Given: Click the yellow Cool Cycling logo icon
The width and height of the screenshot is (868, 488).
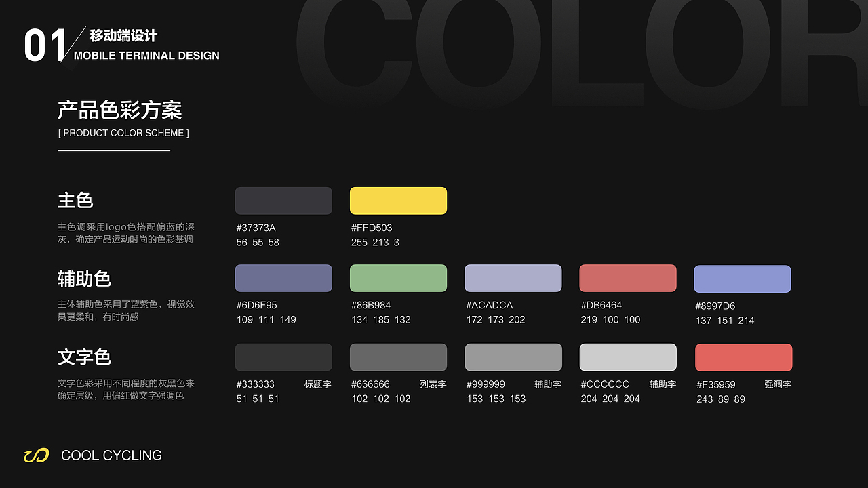Looking at the screenshot, I should click(37, 455).
